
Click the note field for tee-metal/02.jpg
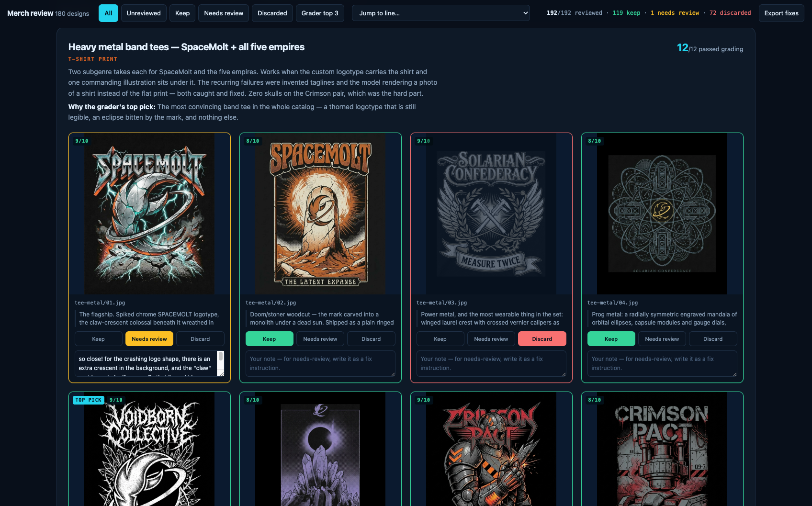tap(320, 363)
